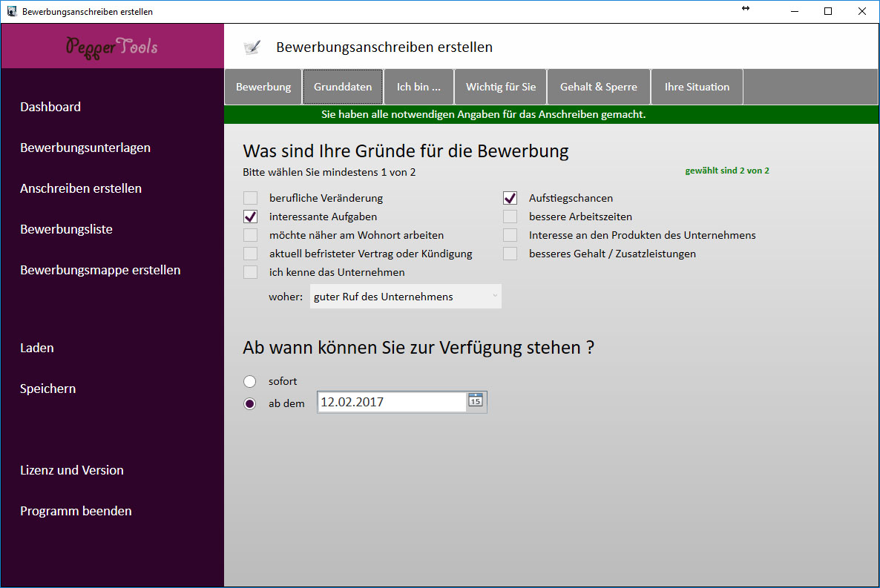The width and height of the screenshot is (880, 588).
Task: Click the date field showing 12.02.2017
Action: coord(391,402)
